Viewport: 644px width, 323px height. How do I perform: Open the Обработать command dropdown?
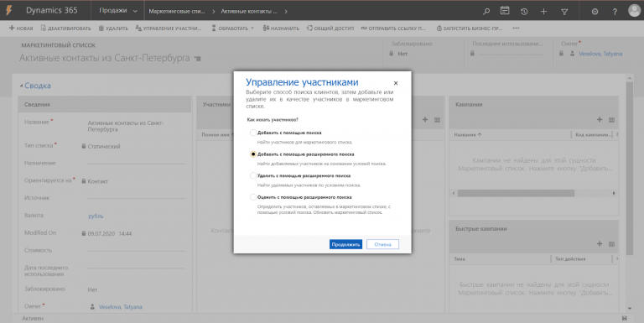tap(232, 29)
